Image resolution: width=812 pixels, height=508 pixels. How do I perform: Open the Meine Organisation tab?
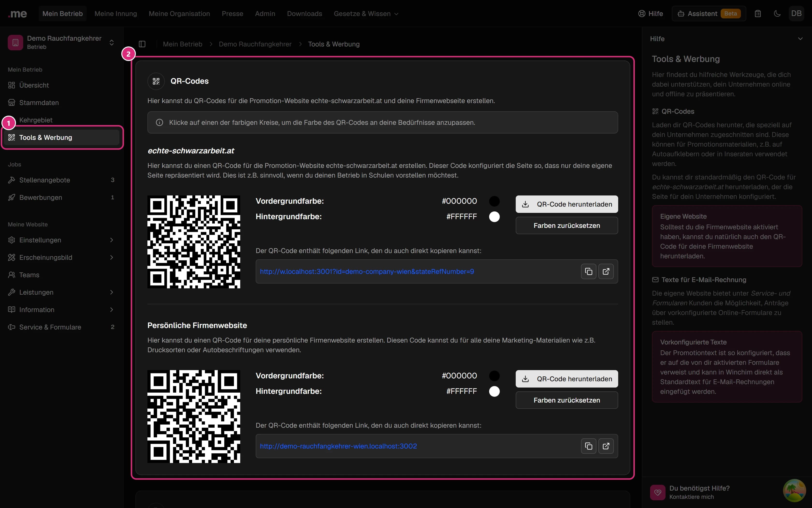(x=179, y=14)
